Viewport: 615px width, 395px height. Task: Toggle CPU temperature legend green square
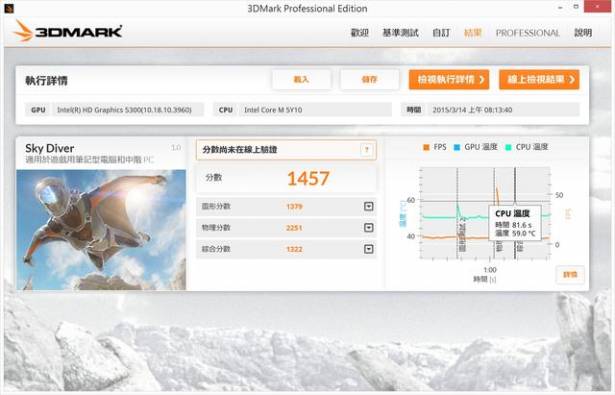(508, 147)
